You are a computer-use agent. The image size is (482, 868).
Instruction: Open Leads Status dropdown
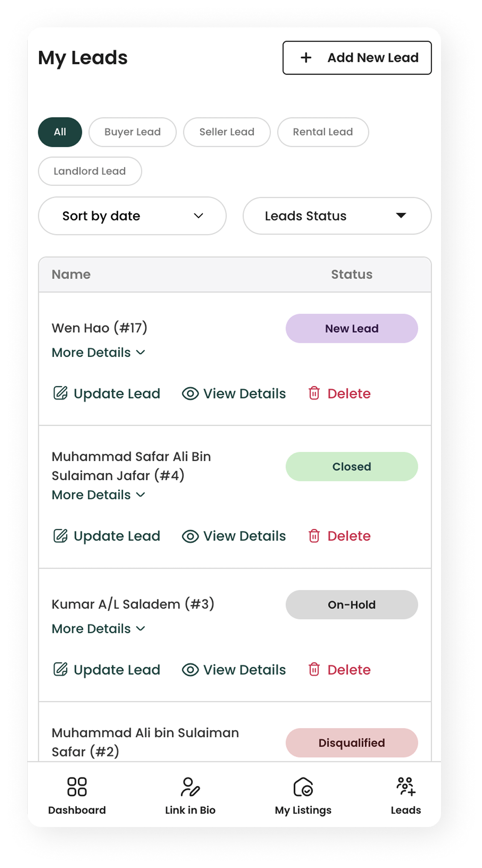337,216
